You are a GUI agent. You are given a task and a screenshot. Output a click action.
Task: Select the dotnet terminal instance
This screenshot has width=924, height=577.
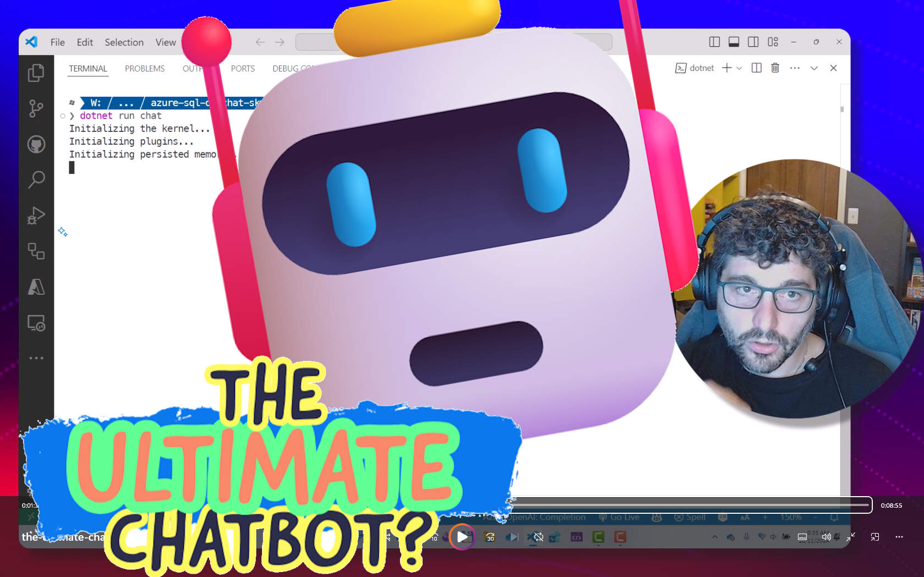tap(695, 68)
